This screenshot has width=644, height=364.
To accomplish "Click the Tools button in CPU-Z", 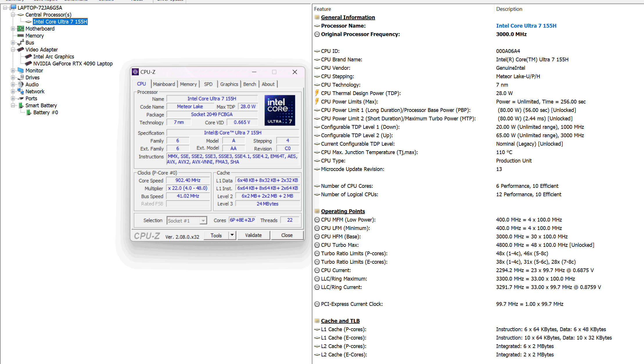I will pos(216,235).
